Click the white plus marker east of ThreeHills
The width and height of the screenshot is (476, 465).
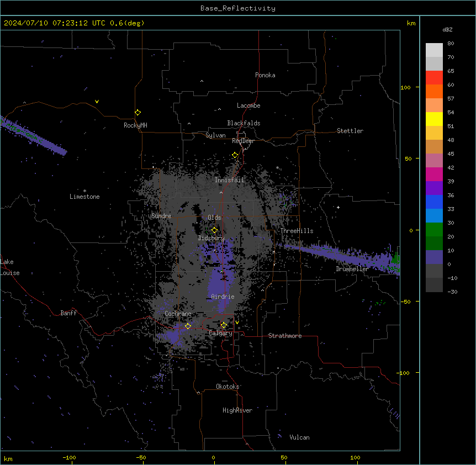(x=338, y=207)
